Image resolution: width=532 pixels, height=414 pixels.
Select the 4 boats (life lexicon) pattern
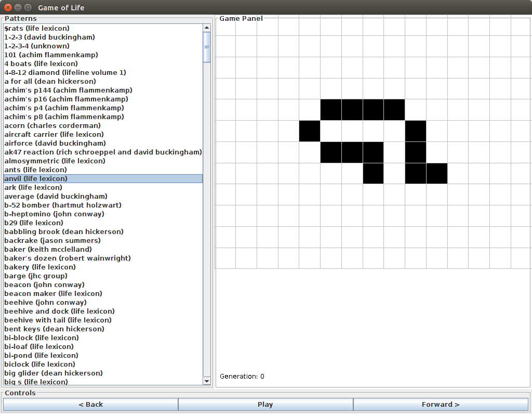point(41,63)
